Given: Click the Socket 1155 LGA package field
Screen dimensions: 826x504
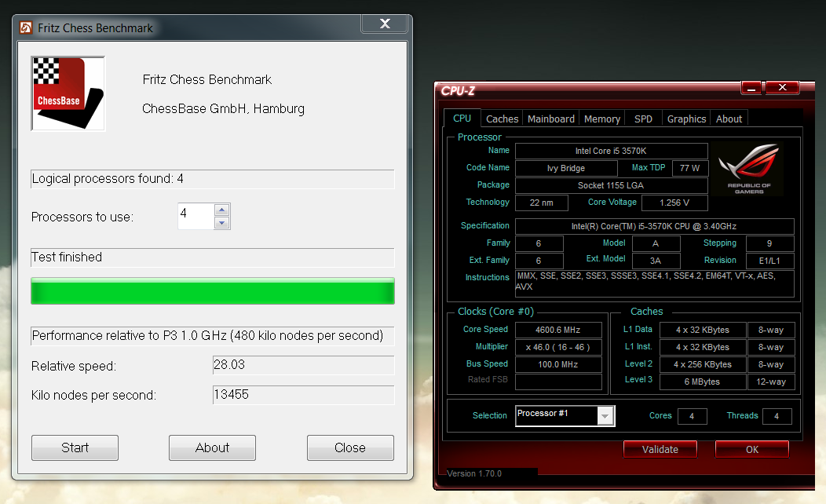Looking at the screenshot, I should point(611,185).
